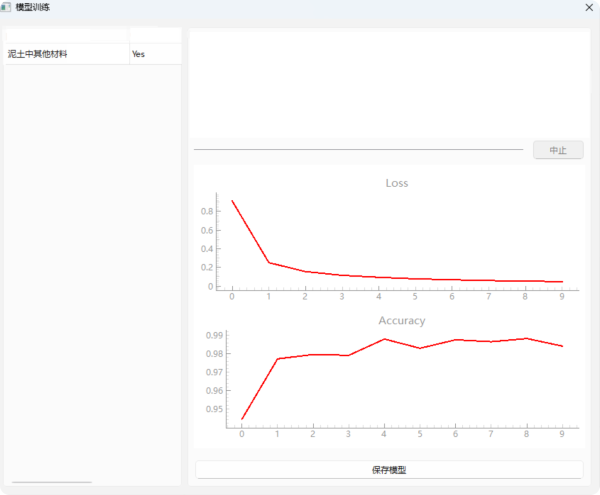Click tick 9 on the Loss x-axis
This screenshot has width=600, height=495.
point(562,296)
